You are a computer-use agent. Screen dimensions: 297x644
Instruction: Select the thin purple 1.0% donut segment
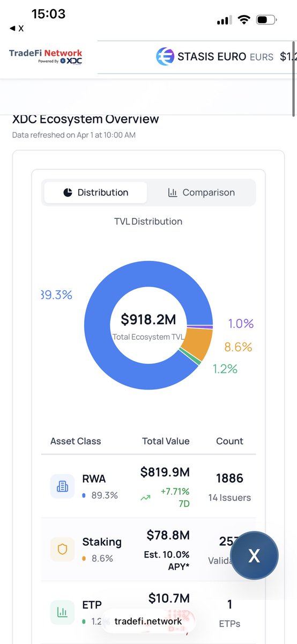coord(199,327)
